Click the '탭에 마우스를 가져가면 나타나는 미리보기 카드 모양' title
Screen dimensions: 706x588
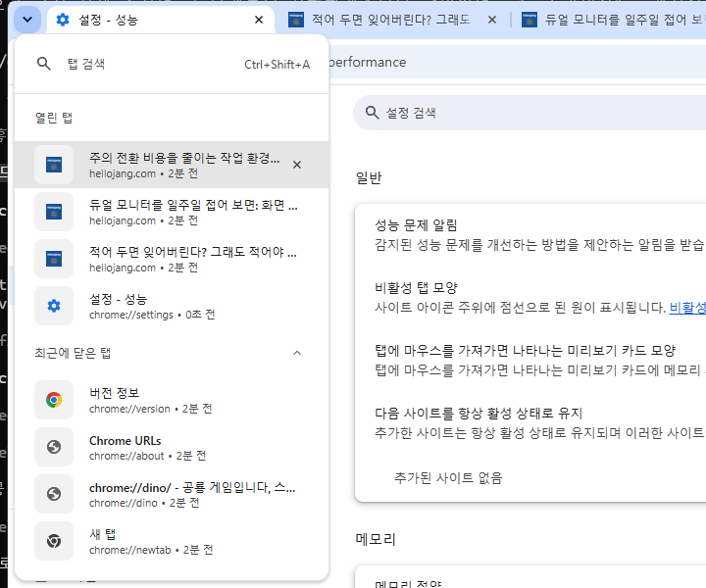[525, 351]
